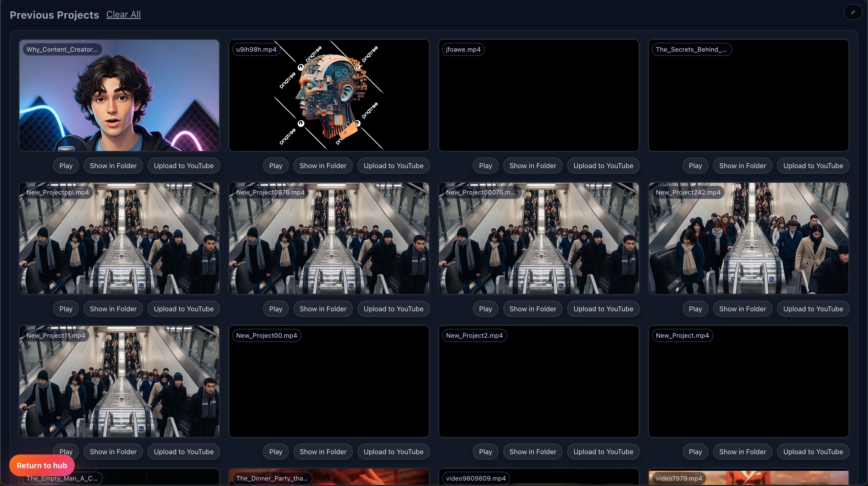Screen dimensions: 868x486
Task: Play the Why_Content_Creator video
Action: point(66,165)
